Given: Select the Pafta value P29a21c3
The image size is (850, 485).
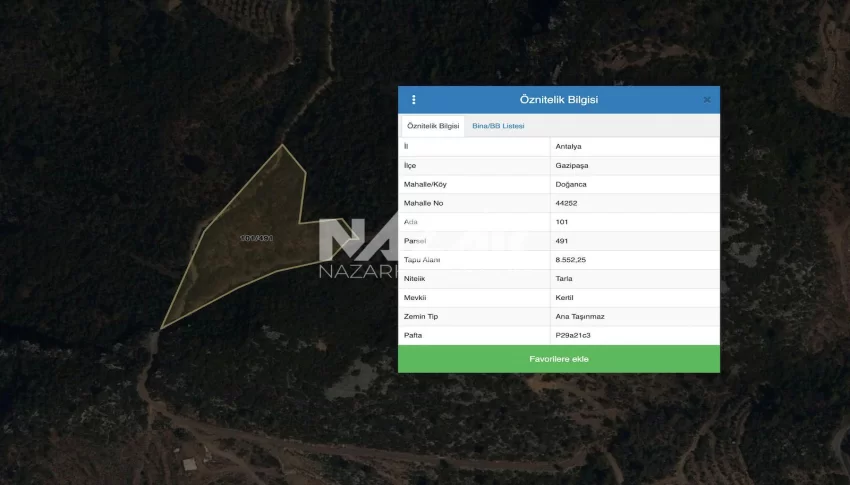Looking at the screenshot, I should coord(635,335).
